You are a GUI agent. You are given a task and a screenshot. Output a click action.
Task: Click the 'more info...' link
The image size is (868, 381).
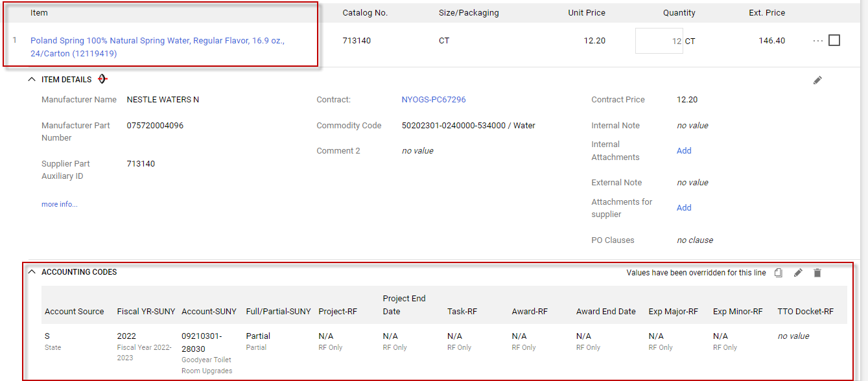coord(60,204)
